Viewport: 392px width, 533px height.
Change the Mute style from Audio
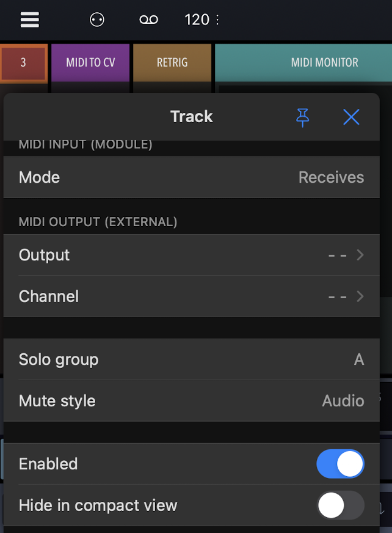coord(191,401)
